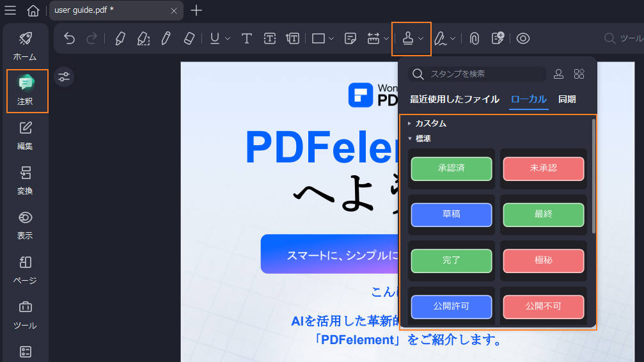
Task: Expand the signature dropdown arrow
Action: pos(453,38)
